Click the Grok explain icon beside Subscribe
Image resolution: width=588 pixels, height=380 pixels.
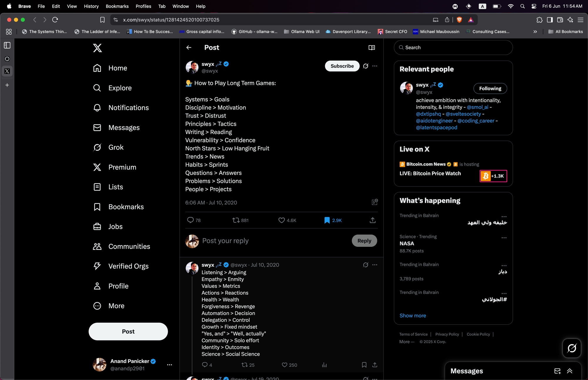[365, 66]
